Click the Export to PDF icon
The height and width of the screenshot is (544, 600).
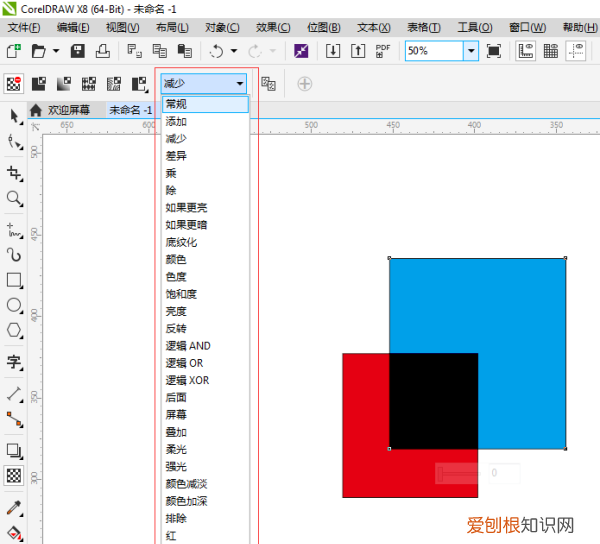tap(382, 50)
